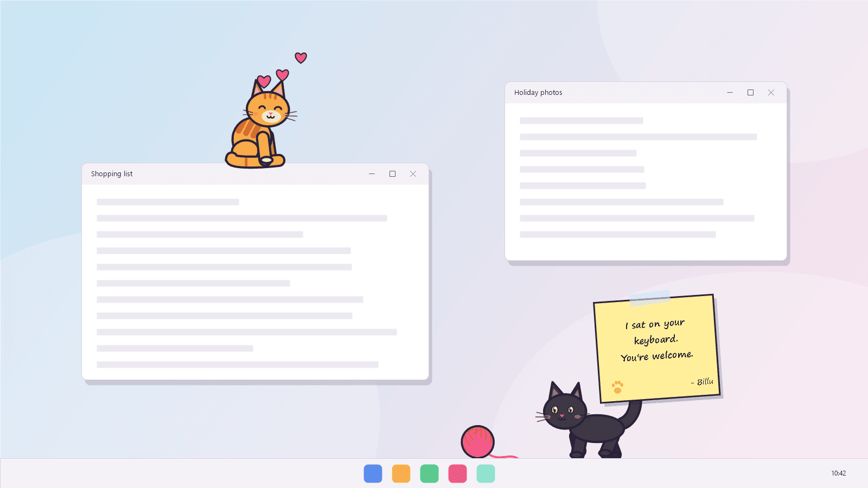Minimize the Holiday photos window
The width and height of the screenshot is (868, 488).
730,93
